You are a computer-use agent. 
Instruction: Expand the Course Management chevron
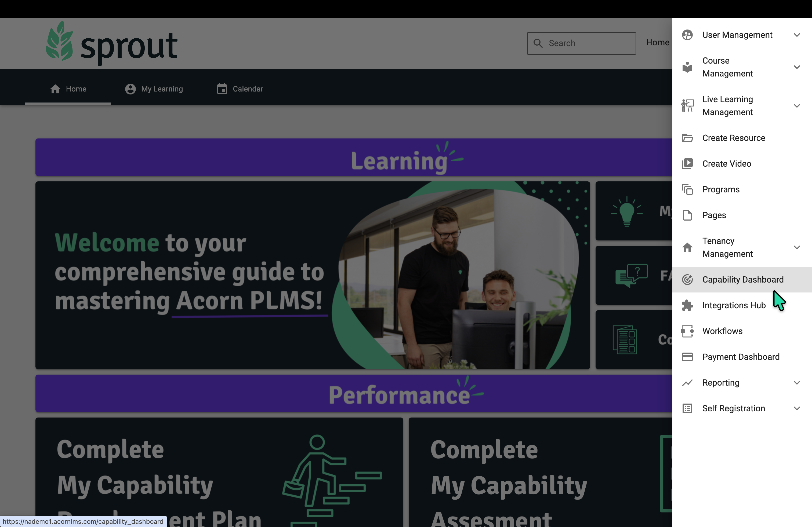(797, 67)
